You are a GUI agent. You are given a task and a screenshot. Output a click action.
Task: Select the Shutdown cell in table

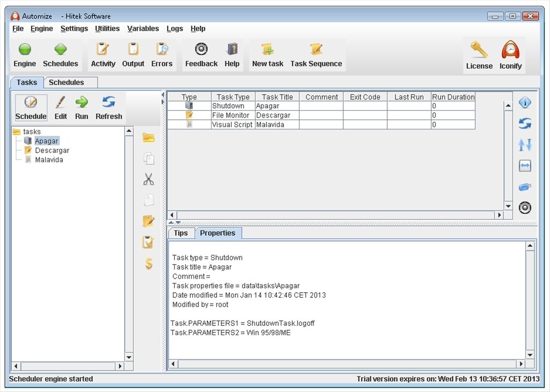(x=233, y=106)
